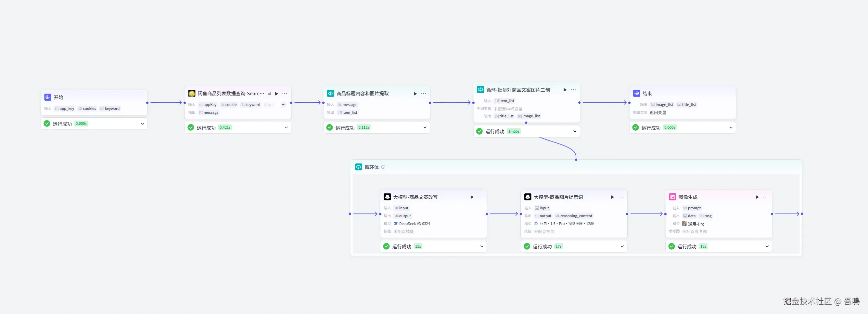Click the 0.421s duration badge
868x314 pixels.
tap(225, 127)
